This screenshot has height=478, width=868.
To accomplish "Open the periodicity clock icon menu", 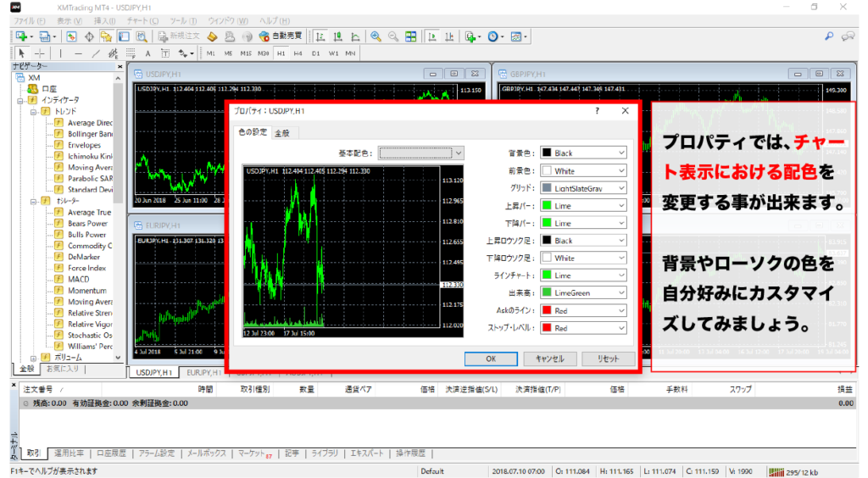I will pos(495,36).
